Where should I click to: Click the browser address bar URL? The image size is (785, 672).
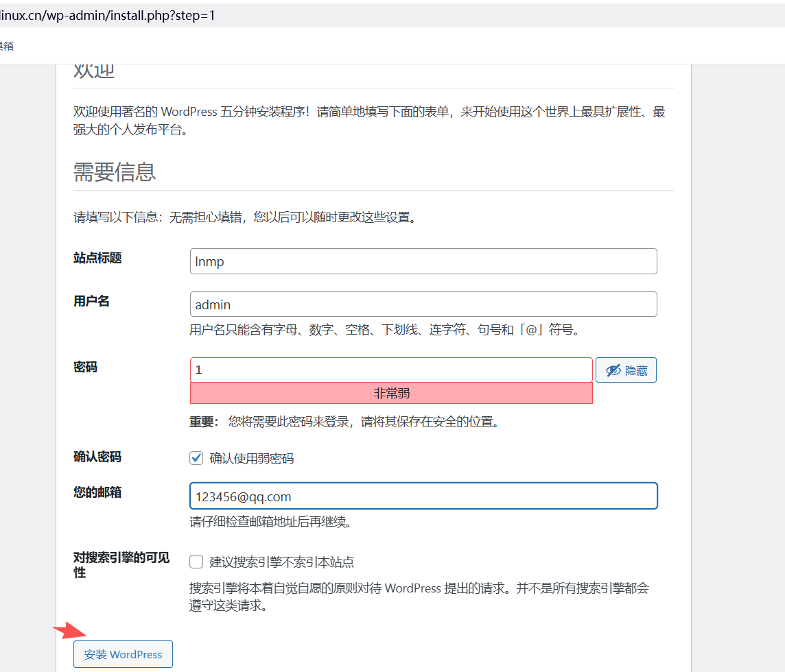107,16
